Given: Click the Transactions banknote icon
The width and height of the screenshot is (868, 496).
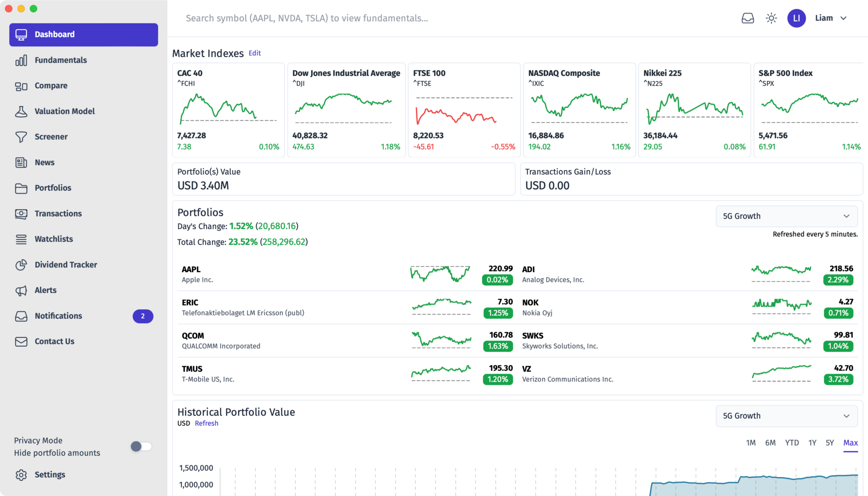Looking at the screenshot, I should click(21, 214).
